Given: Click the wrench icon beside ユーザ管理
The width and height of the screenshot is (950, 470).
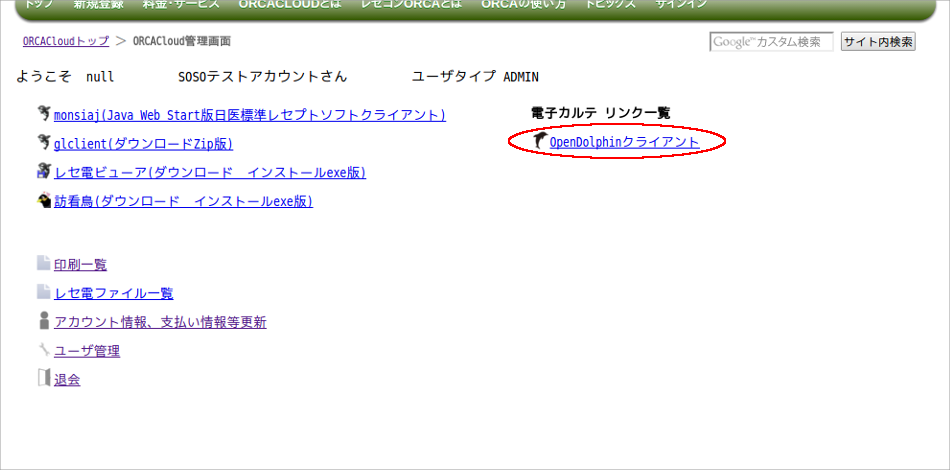Looking at the screenshot, I should 44,349.
